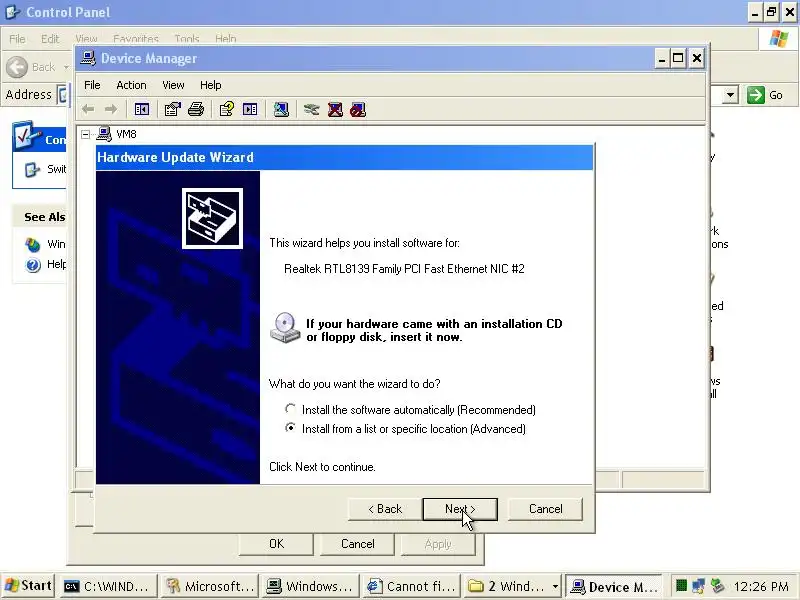Screen dimensions: 800x600
Task: Click Help and Support icon under See Also
Action: pyautogui.click(x=33, y=265)
